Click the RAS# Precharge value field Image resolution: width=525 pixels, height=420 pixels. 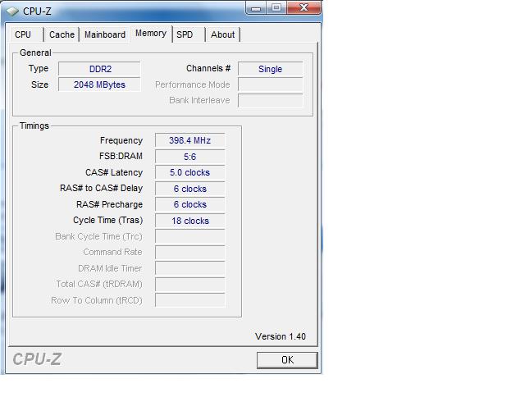(x=189, y=204)
